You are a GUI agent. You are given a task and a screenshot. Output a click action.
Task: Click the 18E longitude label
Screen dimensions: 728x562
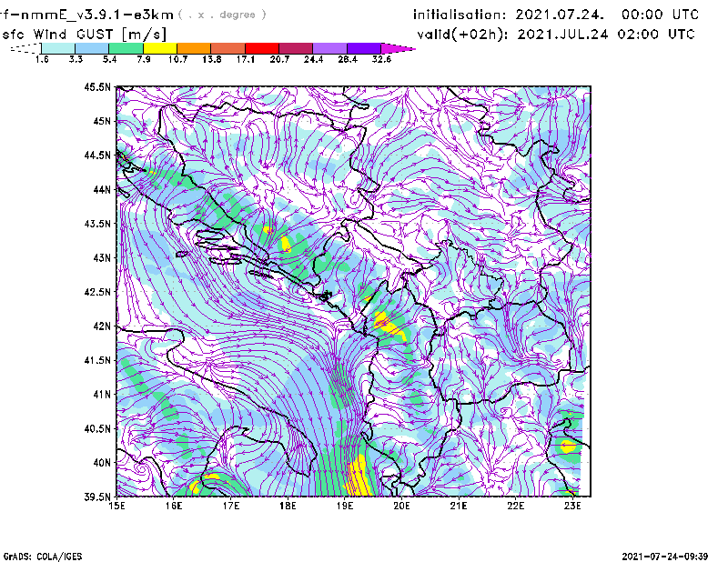288,506
